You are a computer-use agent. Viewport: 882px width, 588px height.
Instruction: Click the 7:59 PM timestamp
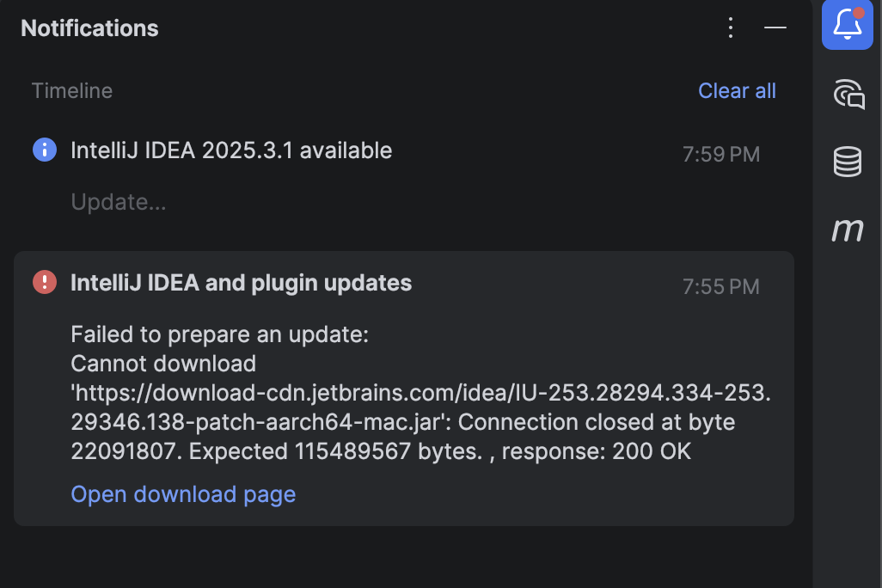tap(721, 154)
